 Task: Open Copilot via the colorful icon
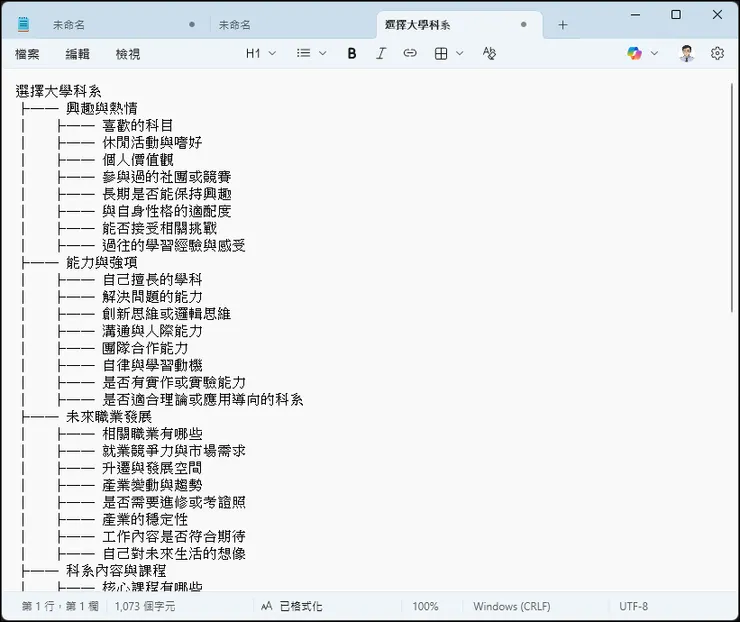tap(634, 53)
